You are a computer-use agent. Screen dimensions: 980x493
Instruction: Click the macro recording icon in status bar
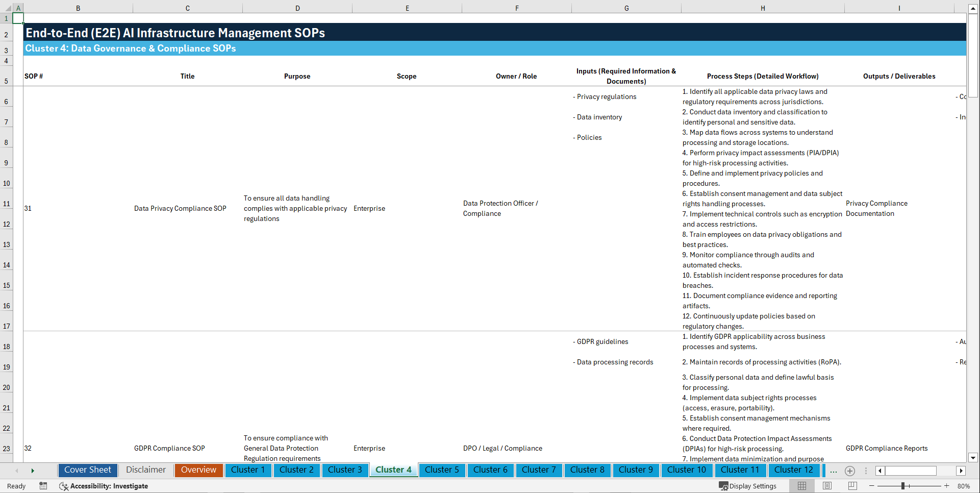[x=43, y=486]
